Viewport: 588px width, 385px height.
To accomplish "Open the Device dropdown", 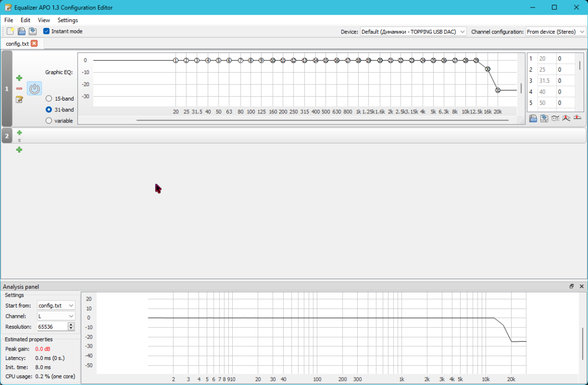I will pos(413,31).
